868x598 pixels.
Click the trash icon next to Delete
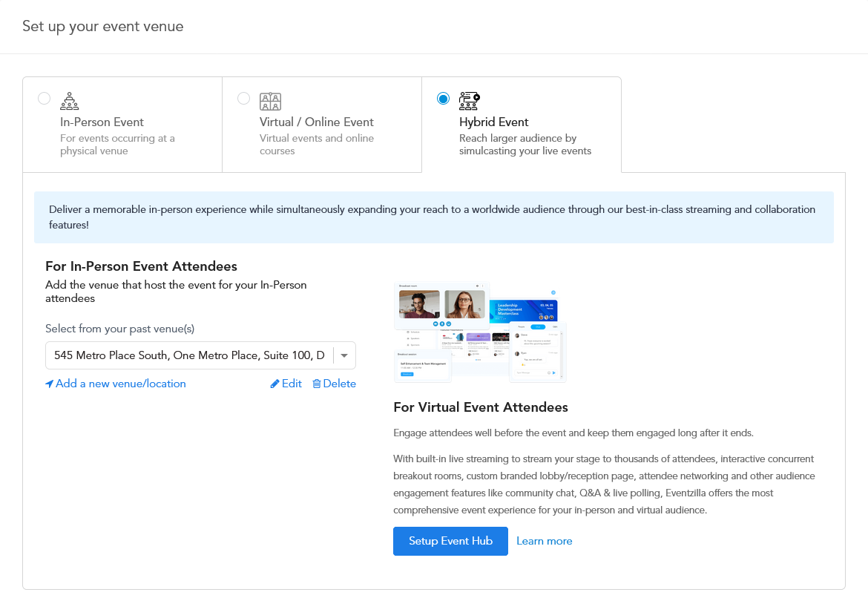click(x=317, y=384)
